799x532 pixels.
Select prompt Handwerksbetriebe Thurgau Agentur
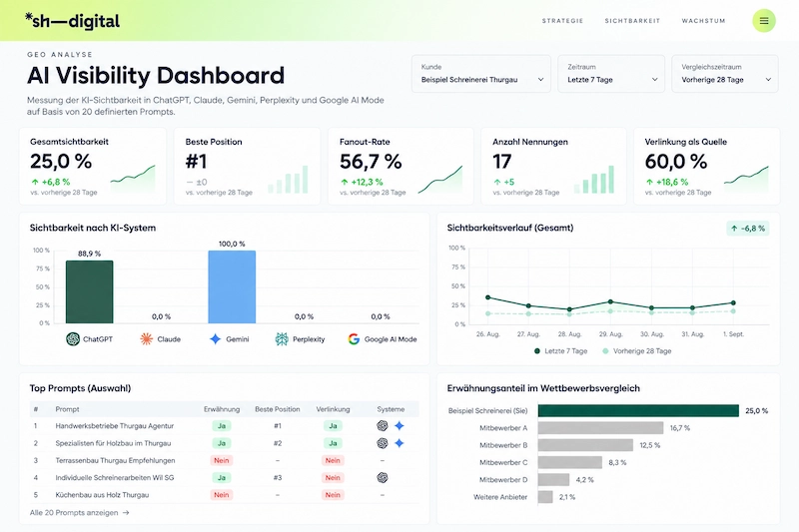pos(115,426)
